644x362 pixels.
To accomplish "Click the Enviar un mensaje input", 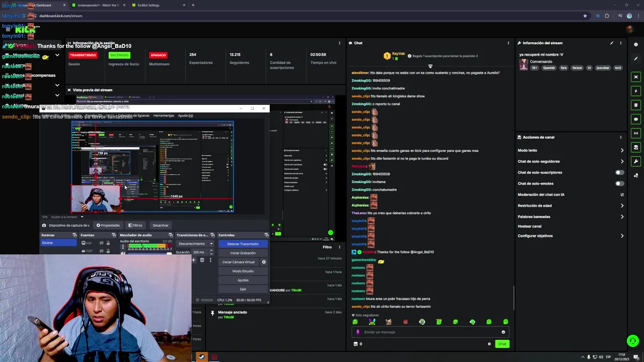I will [430, 332].
